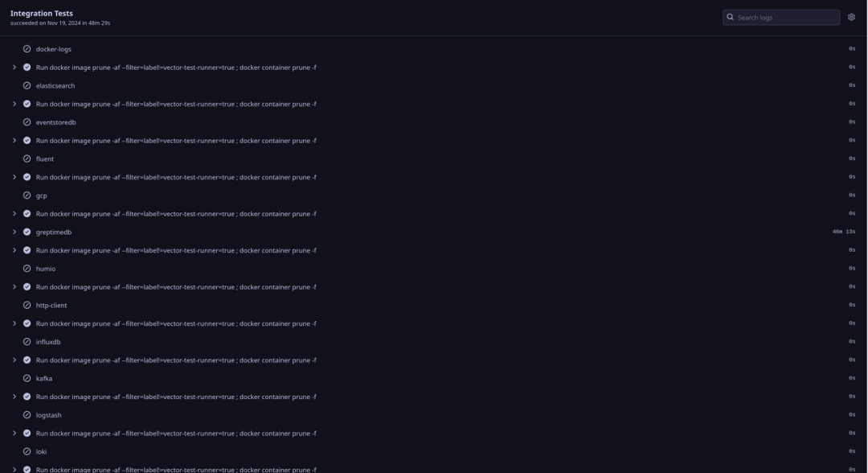Click success checkmark icon beside greptimedb
The width and height of the screenshot is (868, 473).
[27, 232]
